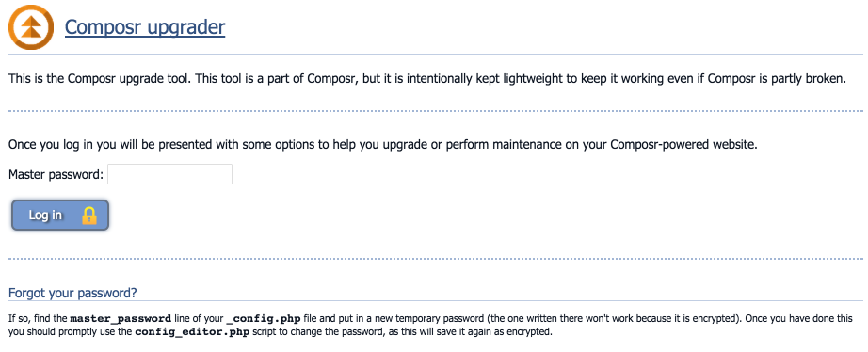Click the underline beneath Forgot your password heading
This screenshot has width=868, height=352.
pos(436,301)
